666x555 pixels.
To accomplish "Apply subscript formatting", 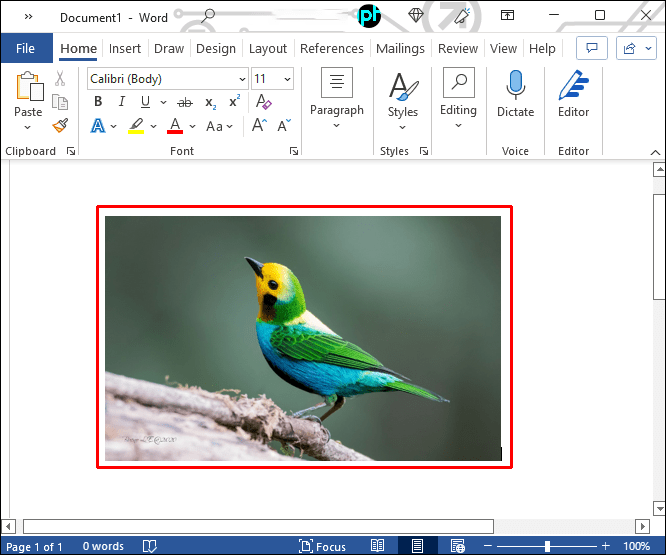I will [x=210, y=102].
